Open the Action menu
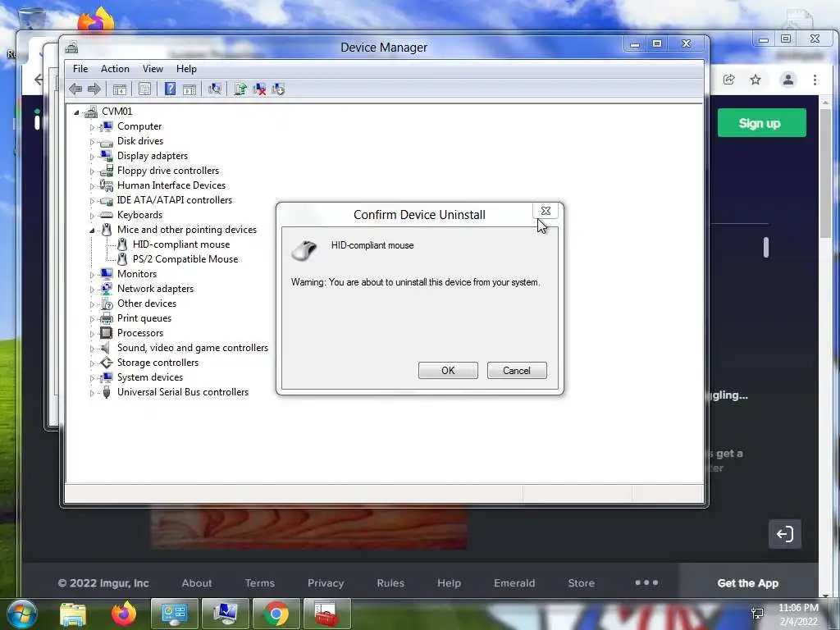The image size is (840, 630). click(x=115, y=69)
